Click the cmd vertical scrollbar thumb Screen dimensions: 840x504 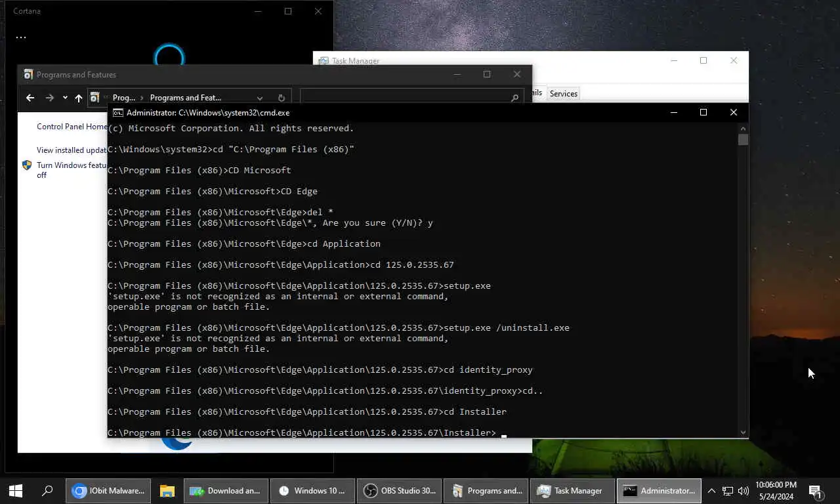(x=743, y=140)
